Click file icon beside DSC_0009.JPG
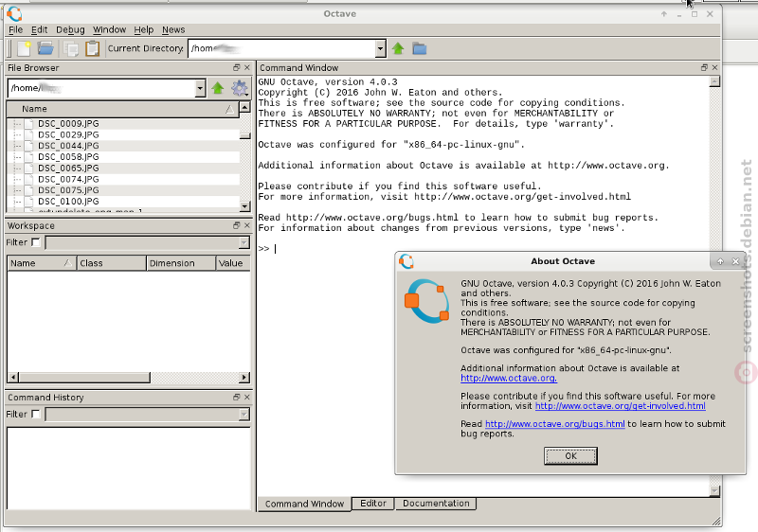The image size is (758, 532). pyautogui.click(x=29, y=124)
